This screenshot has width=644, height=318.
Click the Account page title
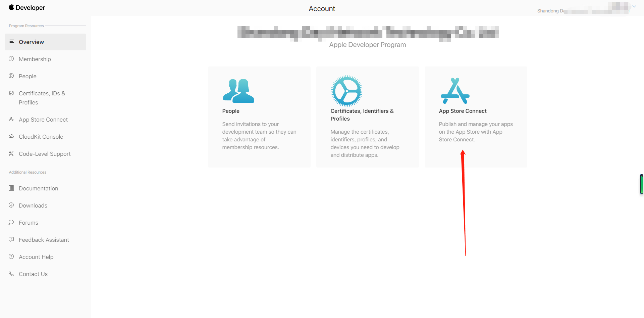[322, 9]
